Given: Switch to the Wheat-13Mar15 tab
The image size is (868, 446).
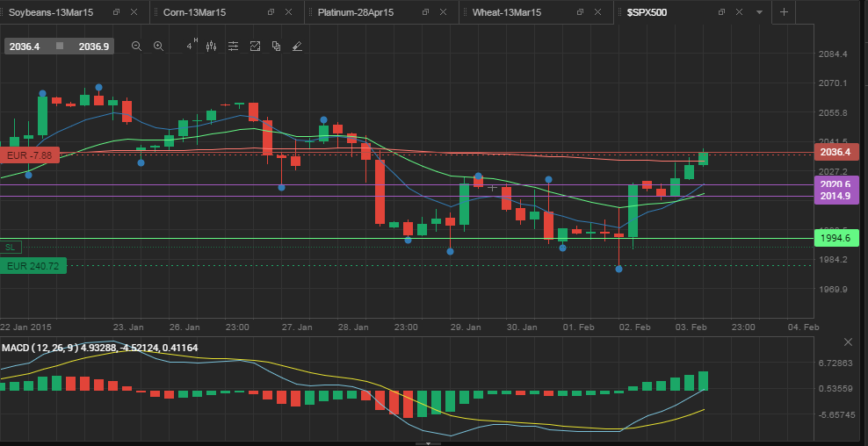Looking at the screenshot, I should coord(507,12).
